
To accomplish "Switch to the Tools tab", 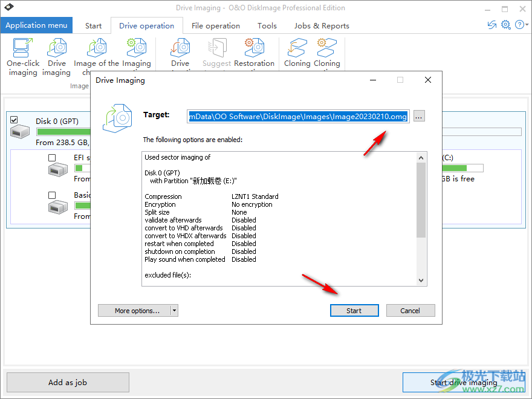I will click(267, 26).
